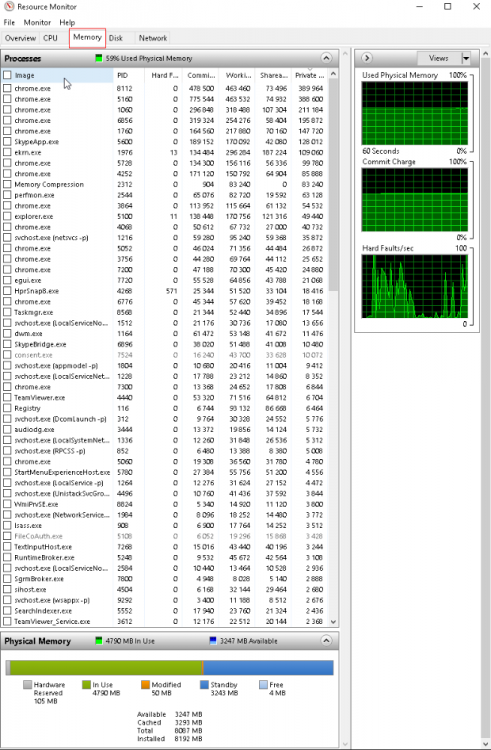Click the Hard Faults/sec graph
This screenshot has height=750, width=491.
point(415,286)
